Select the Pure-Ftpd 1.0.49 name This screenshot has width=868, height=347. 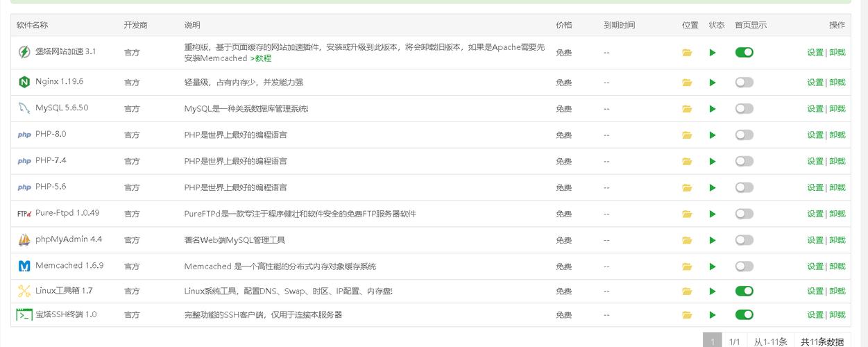click(67, 213)
